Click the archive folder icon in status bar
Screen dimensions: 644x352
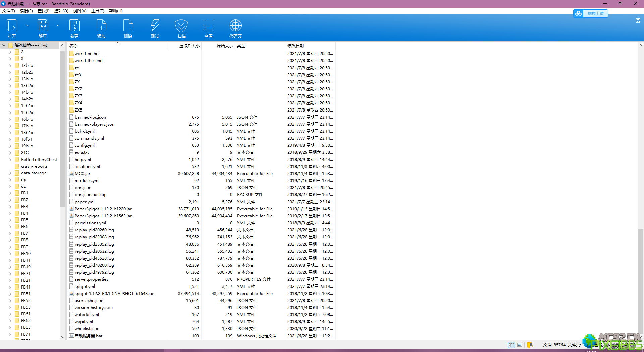tap(530, 345)
